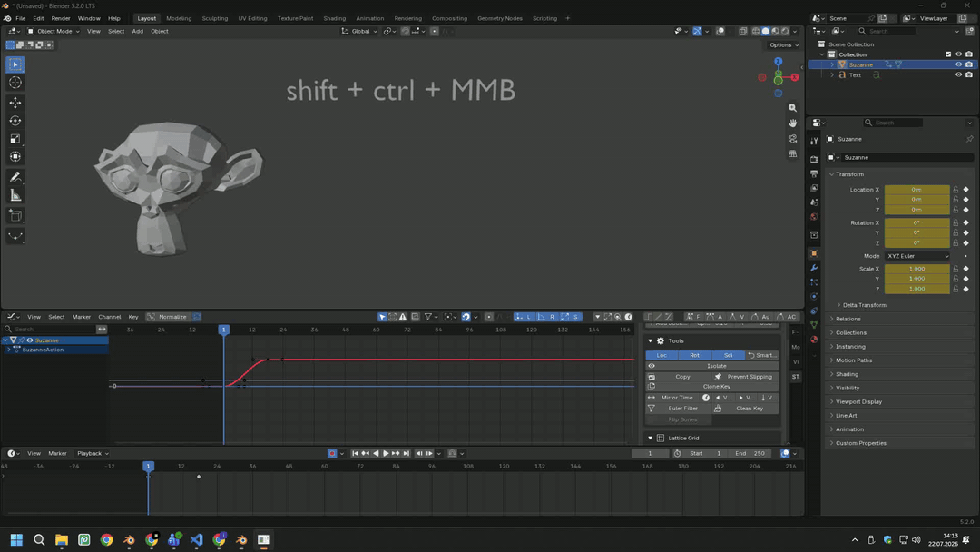Toggle auto keying record button
The width and height of the screenshot is (980, 552).
click(332, 453)
